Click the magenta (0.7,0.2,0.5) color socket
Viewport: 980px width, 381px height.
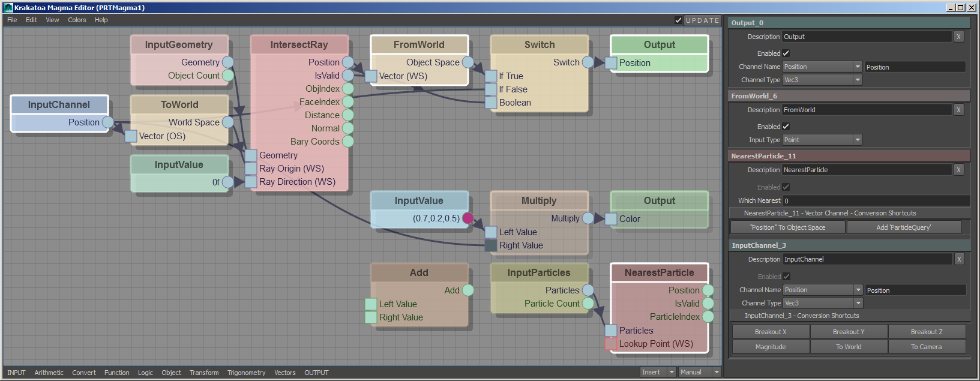tap(468, 218)
